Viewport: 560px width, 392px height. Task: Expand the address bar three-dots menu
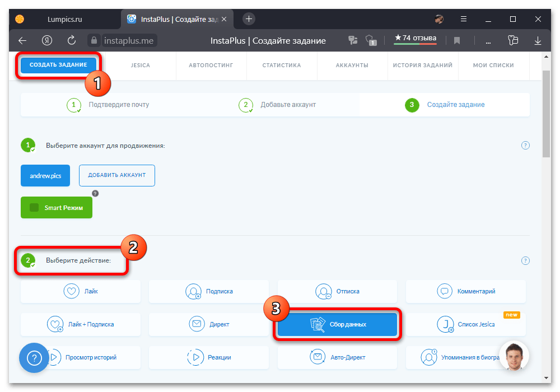(x=487, y=40)
